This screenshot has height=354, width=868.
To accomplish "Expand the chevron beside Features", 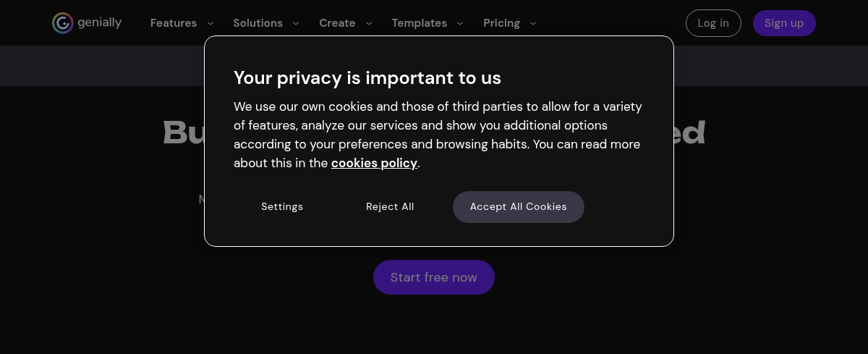I will pos(210,23).
